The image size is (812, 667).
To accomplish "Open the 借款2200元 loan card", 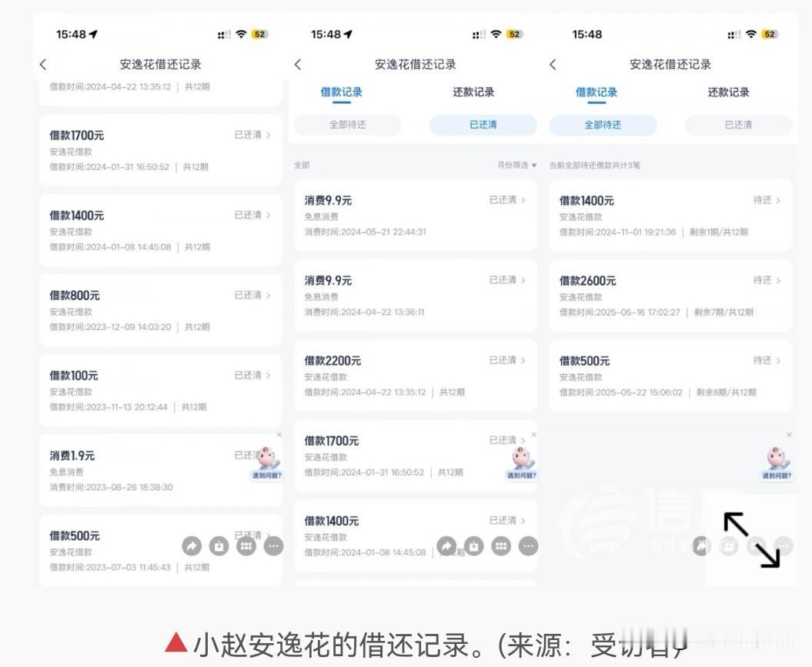I will click(416, 375).
